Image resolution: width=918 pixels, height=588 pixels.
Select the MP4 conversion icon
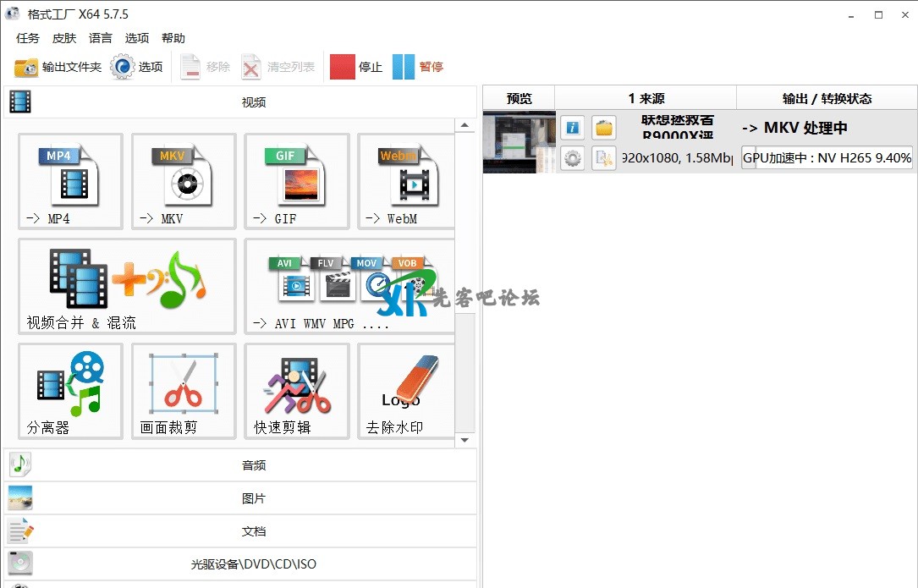pyautogui.click(x=70, y=181)
